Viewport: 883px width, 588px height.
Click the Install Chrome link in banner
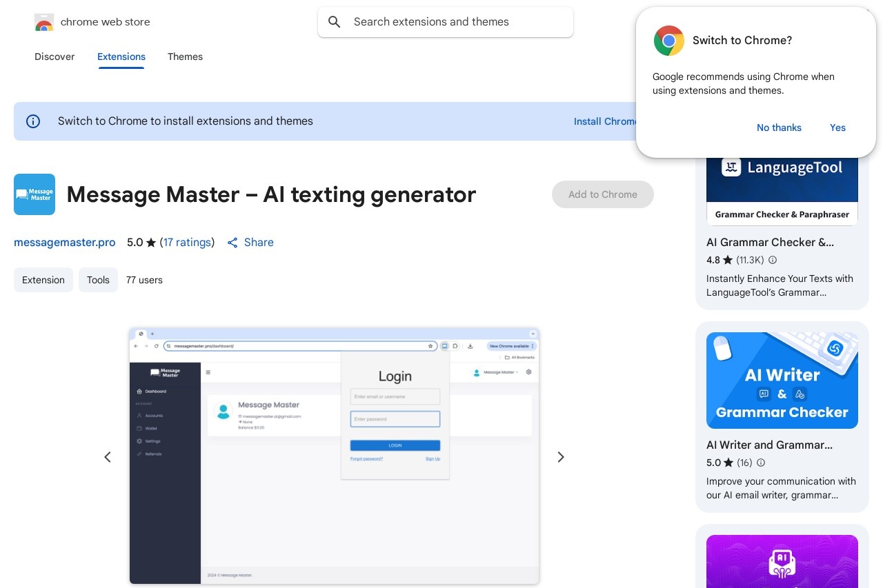click(x=606, y=121)
